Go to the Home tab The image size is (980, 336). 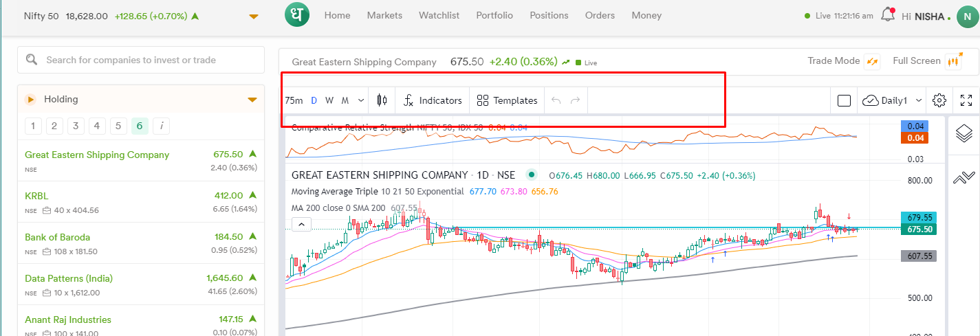[x=337, y=15]
